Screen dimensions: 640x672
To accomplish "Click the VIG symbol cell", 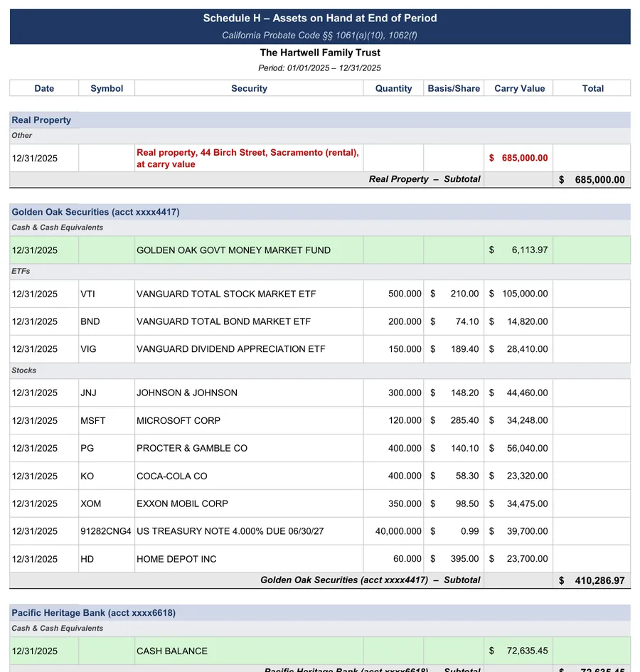I will (107, 349).
